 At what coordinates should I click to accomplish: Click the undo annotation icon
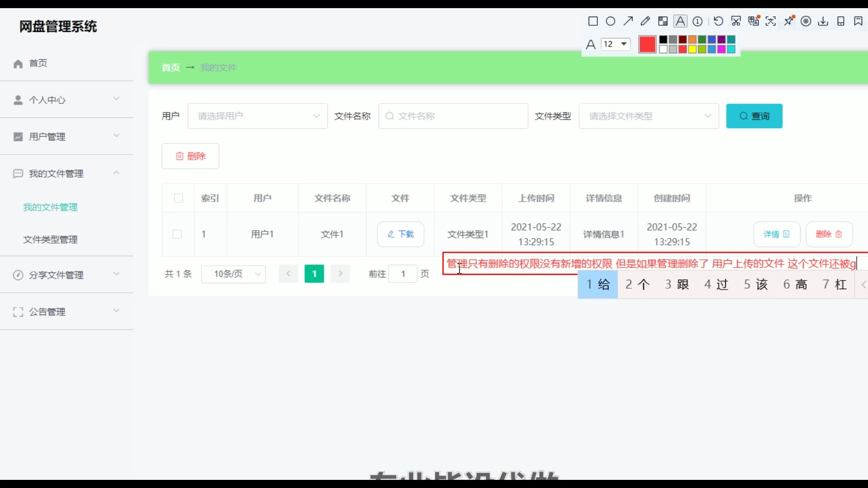(x=718, y=21)
